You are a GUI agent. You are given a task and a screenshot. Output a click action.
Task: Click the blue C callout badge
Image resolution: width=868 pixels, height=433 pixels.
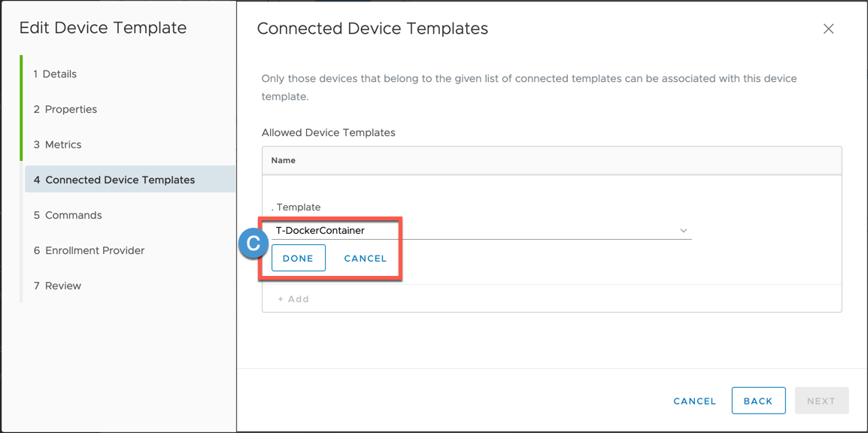253,244
